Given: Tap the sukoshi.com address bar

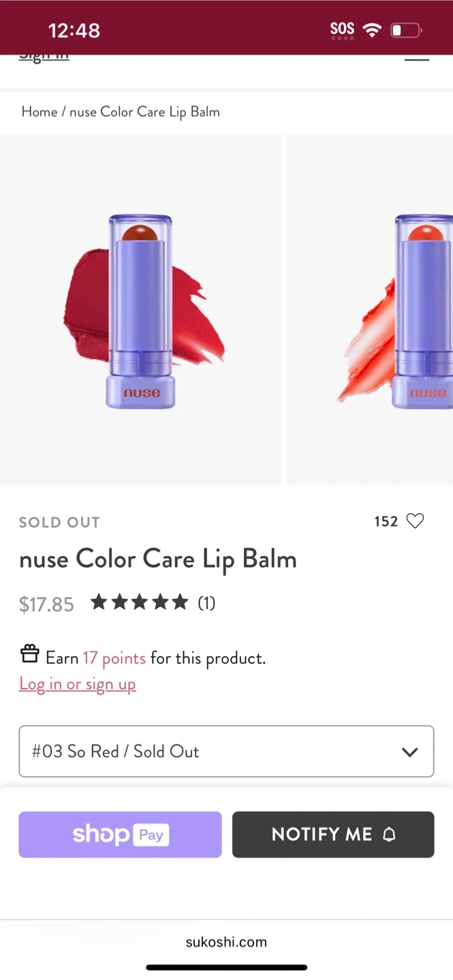Looking at the screenshot, I should tap(226, 942).
